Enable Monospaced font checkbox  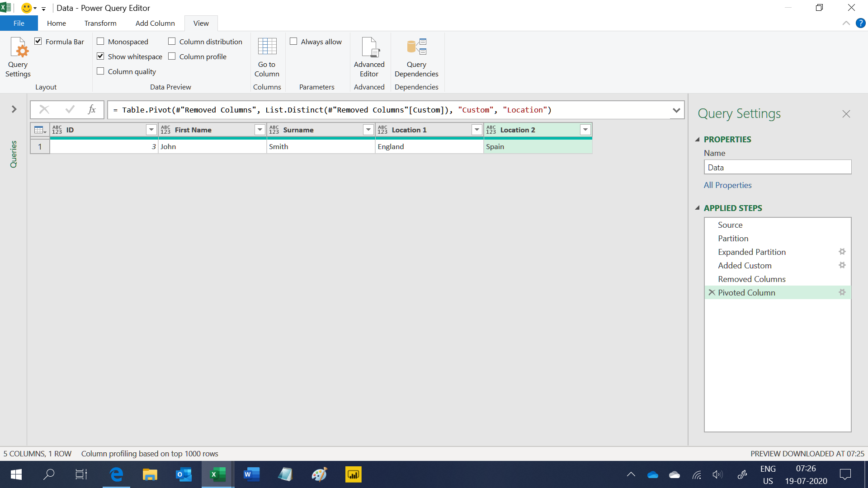100,41
